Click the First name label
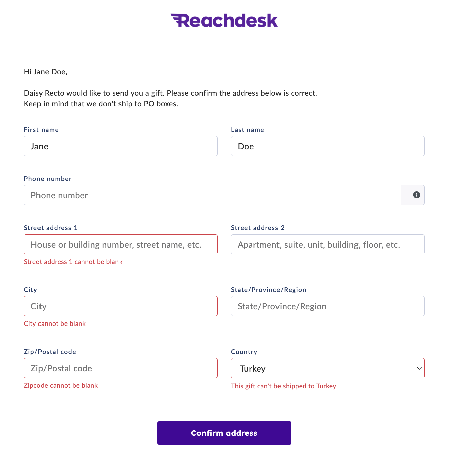The image size is (476, 463). point(41,130)
